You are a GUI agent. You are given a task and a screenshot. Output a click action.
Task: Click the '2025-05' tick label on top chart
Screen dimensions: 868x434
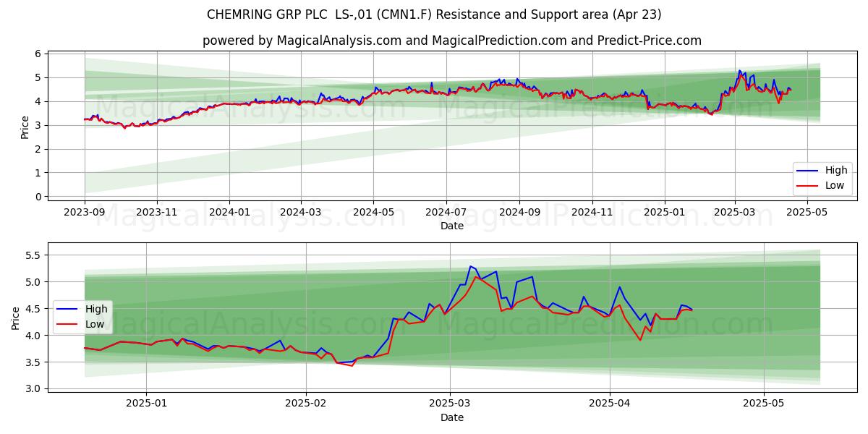[807, 213]
